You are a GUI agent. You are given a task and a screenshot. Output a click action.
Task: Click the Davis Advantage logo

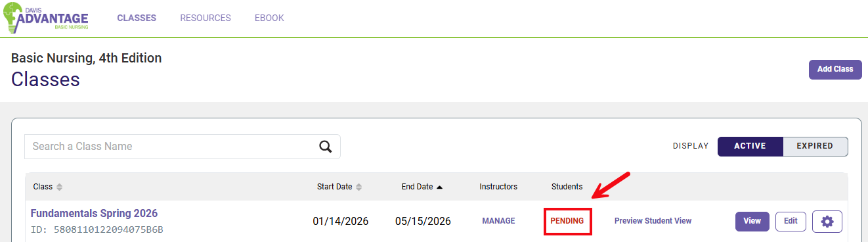coord(46,18)
